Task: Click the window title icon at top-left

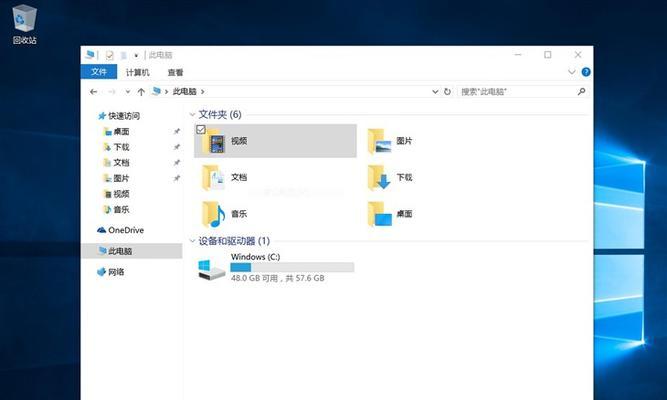Action: [x=90, y=55]
